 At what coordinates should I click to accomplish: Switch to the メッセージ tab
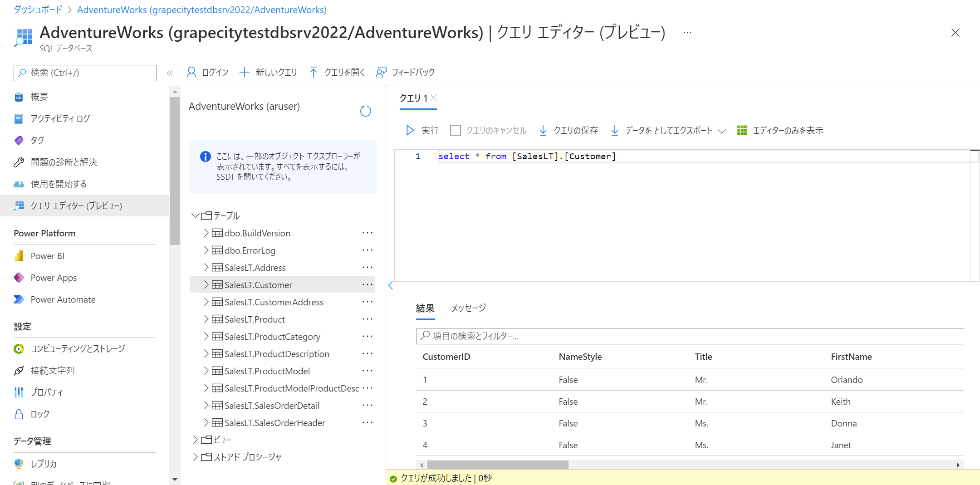click(468, 308)
